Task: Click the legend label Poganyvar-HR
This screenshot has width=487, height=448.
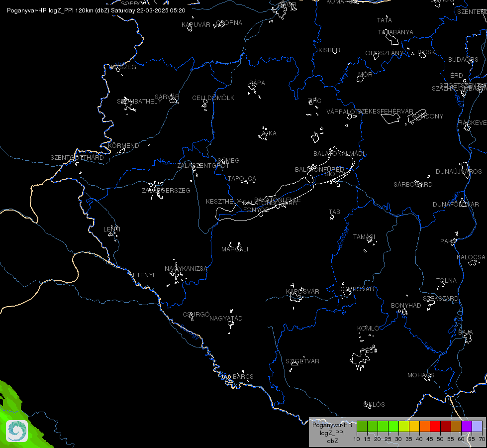Action: 332,425
